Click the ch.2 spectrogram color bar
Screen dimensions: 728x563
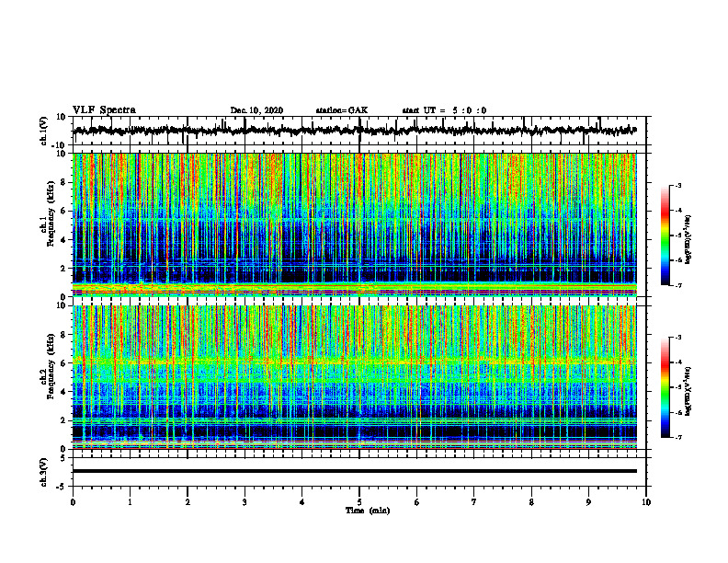click(x=665, y=387)
